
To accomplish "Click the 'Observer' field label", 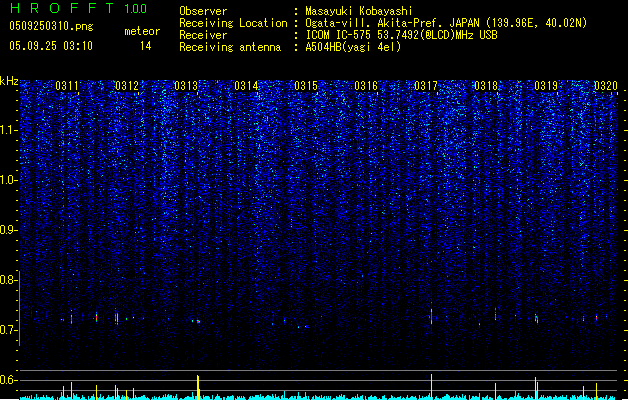I will pyautogui.click(x=203, y=11).
